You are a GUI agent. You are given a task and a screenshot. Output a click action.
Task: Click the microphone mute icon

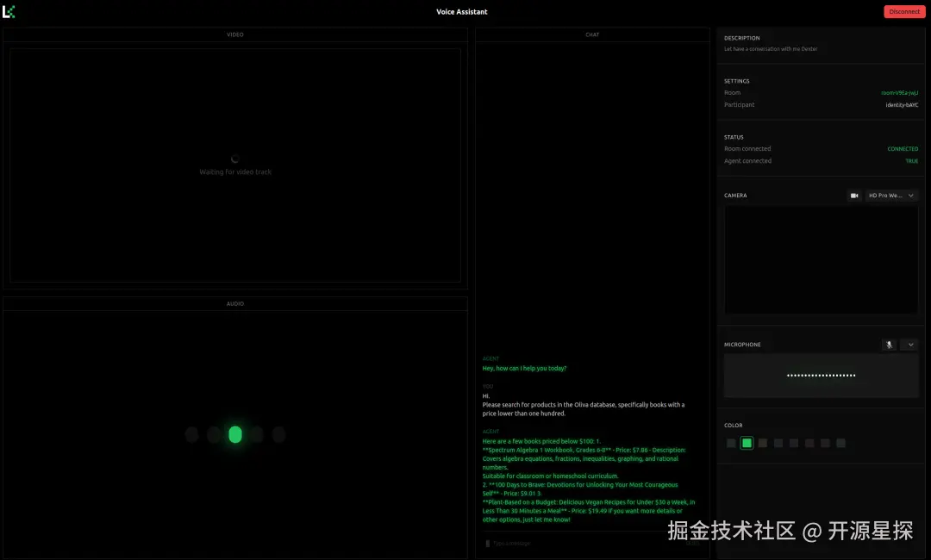889,345
